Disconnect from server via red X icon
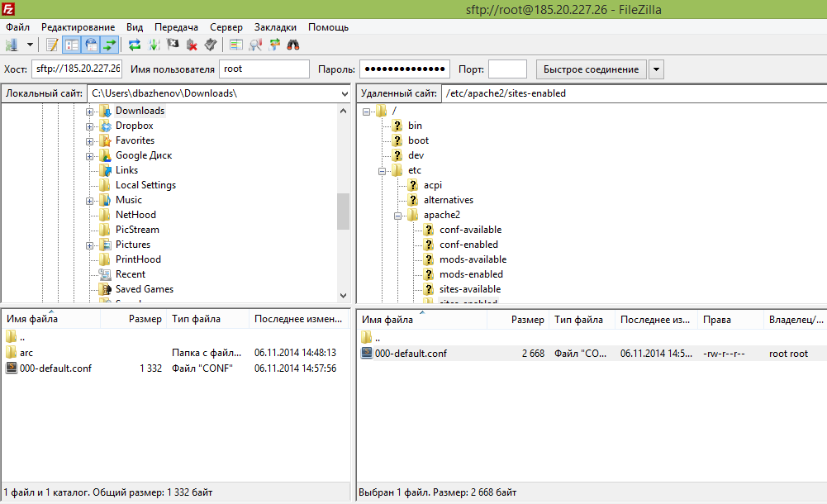The width and height of the screenshot is (827, 504). click(x=192, y=45)
